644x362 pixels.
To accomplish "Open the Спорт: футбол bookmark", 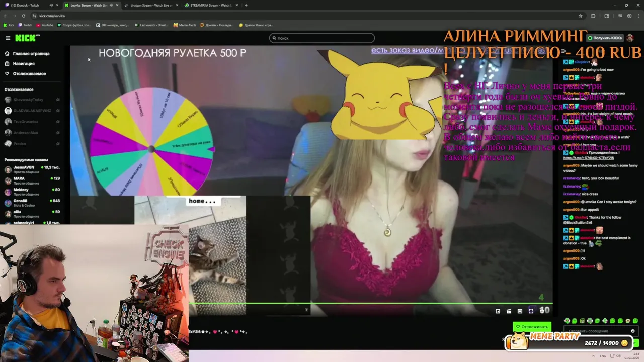I will pyautogui.click(x=74, y=25).
